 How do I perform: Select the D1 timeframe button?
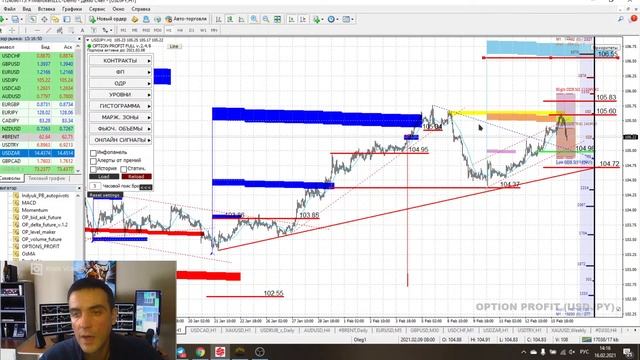click(191, 30)
